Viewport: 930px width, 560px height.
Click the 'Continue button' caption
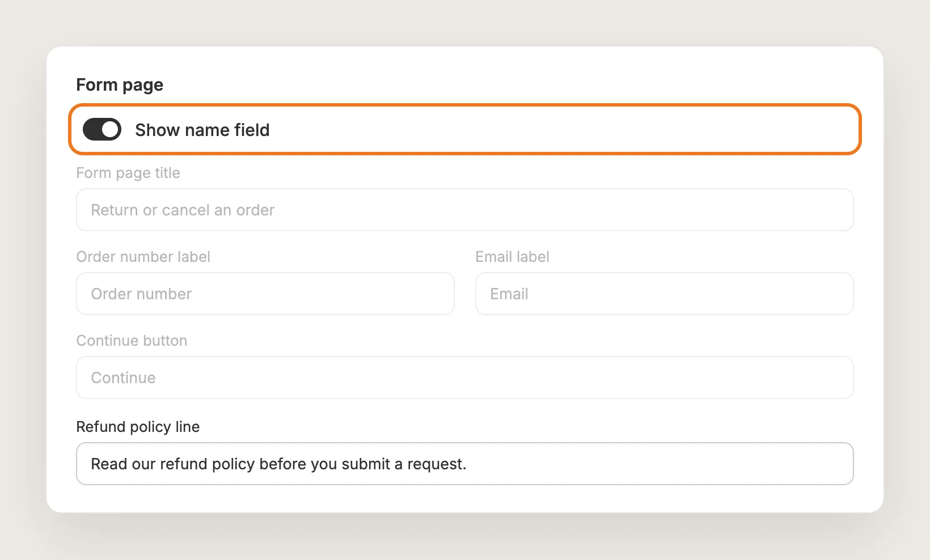(132, 341)
